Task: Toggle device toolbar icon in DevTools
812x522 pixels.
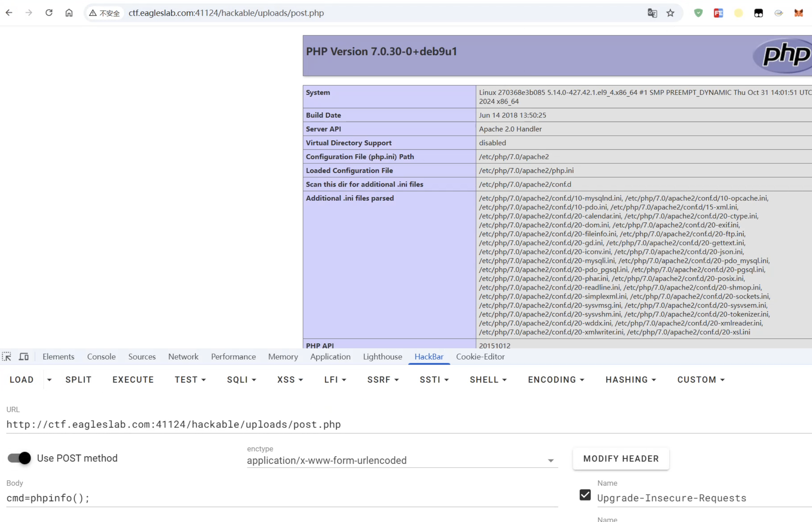Action: pyautogui.click(x=23, y=357)
